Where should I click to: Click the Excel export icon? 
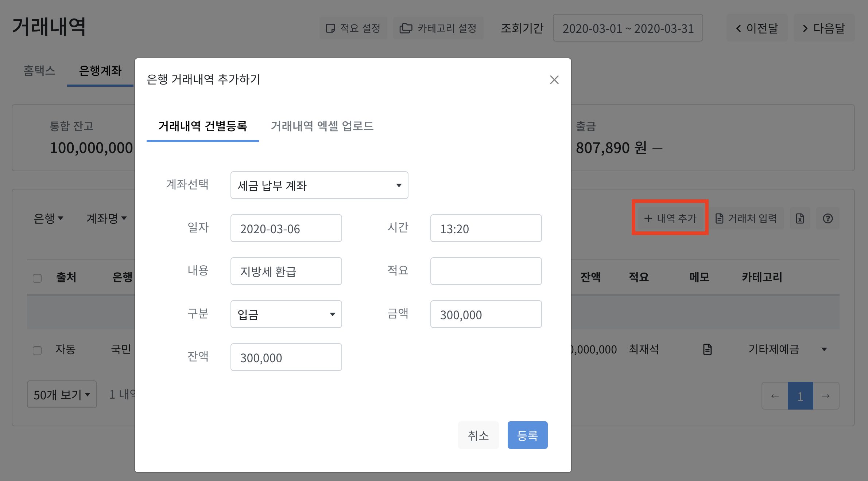pyautogui.click(x=800, y=218)
